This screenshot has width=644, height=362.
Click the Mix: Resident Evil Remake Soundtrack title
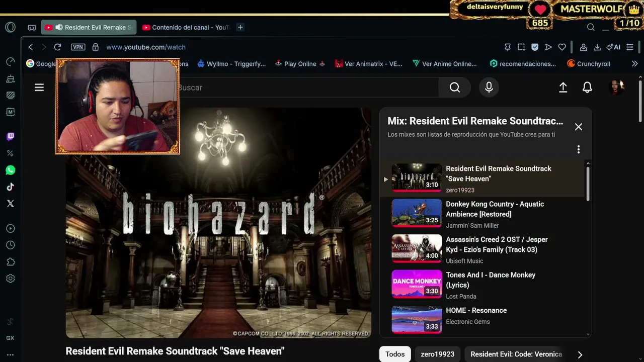[475, 121]
